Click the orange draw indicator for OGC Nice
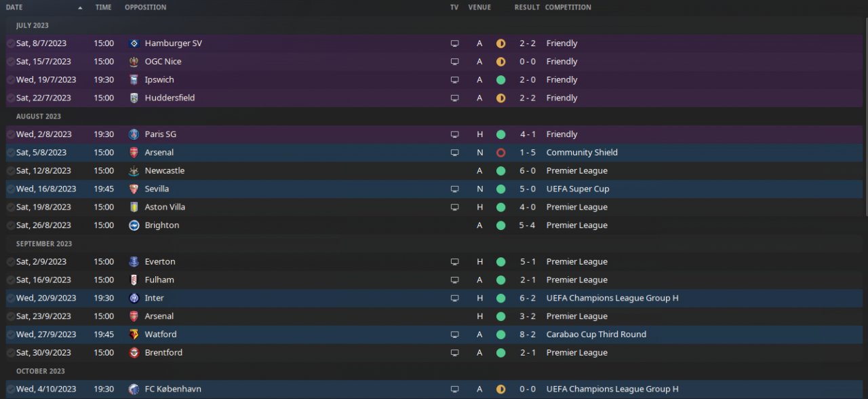The width and height of the screenshot is (868, 399). click(x=501, y=62)
